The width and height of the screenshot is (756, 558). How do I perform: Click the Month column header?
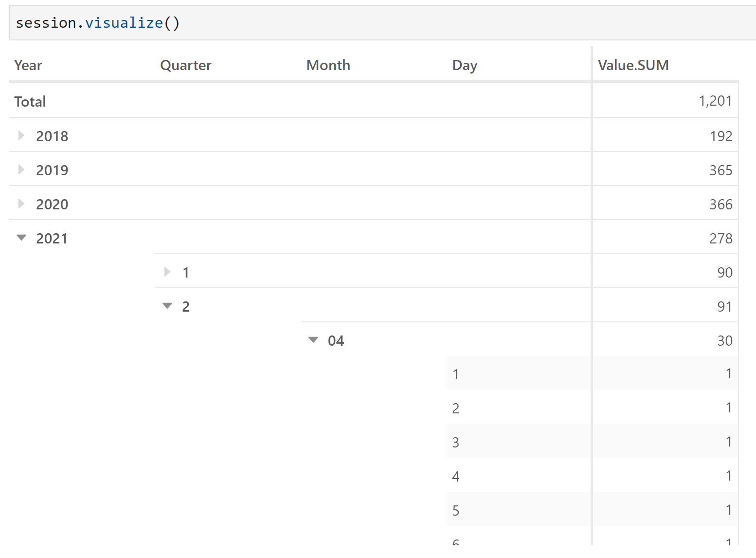328,65
